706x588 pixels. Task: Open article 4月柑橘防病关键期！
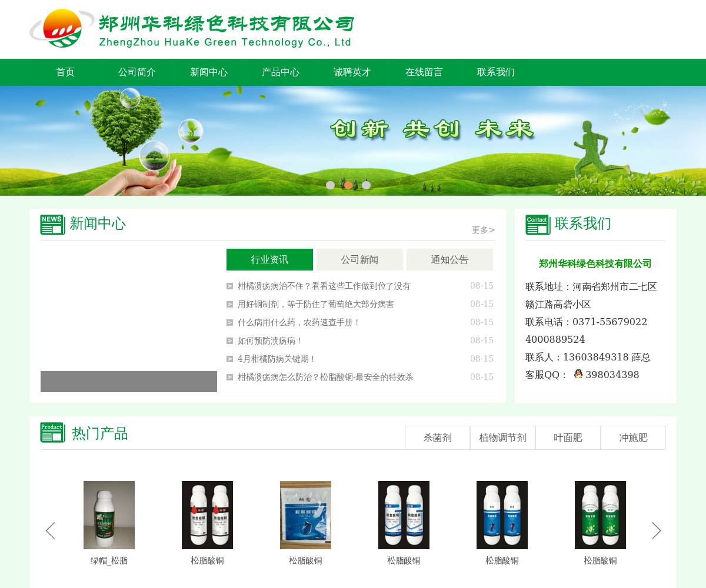click(277, 359)
